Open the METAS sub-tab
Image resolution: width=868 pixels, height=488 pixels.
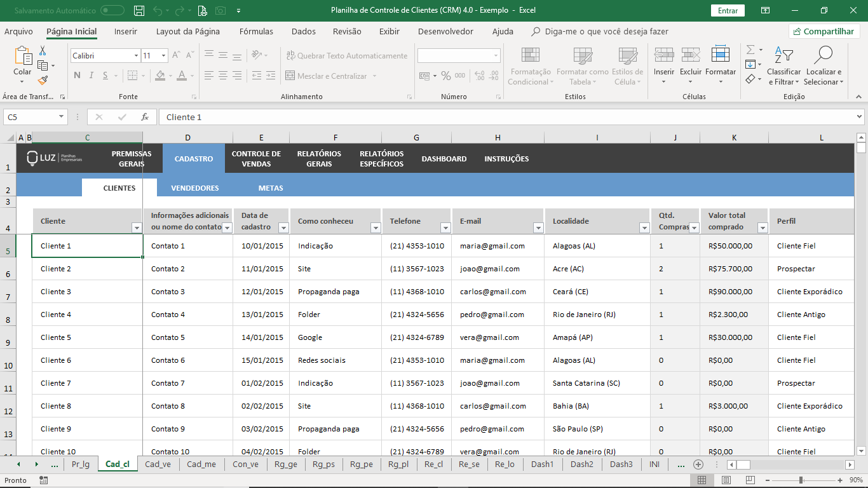[x=271, y=188]
